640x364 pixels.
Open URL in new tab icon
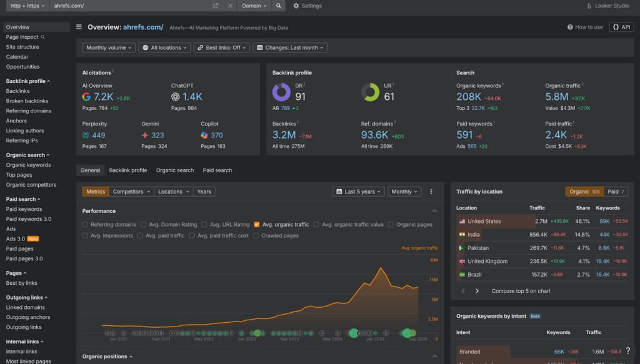[x=216, y=6]
